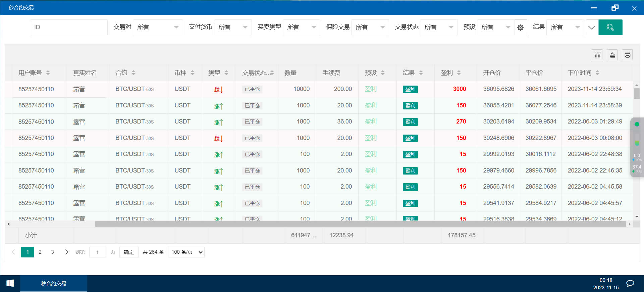Viewport: 644px width, 292px height.
Task: Click the ID search input field
Action: (69, 27)
